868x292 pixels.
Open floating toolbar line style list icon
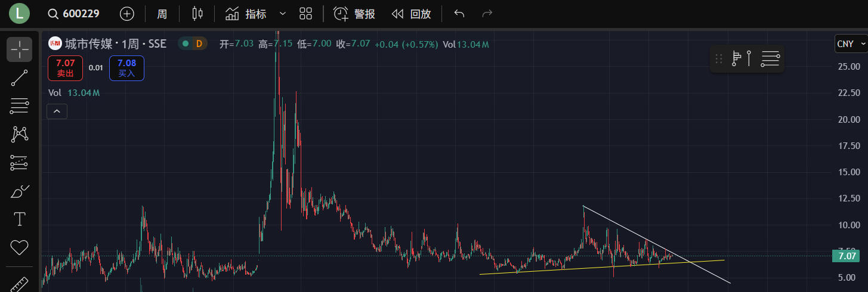pyautogui.click(x=770, y=58)
